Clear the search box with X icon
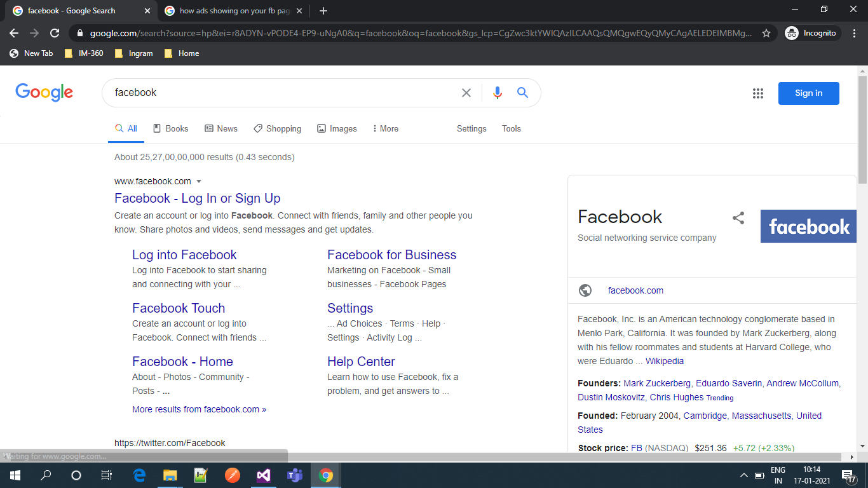 [466, 93]
